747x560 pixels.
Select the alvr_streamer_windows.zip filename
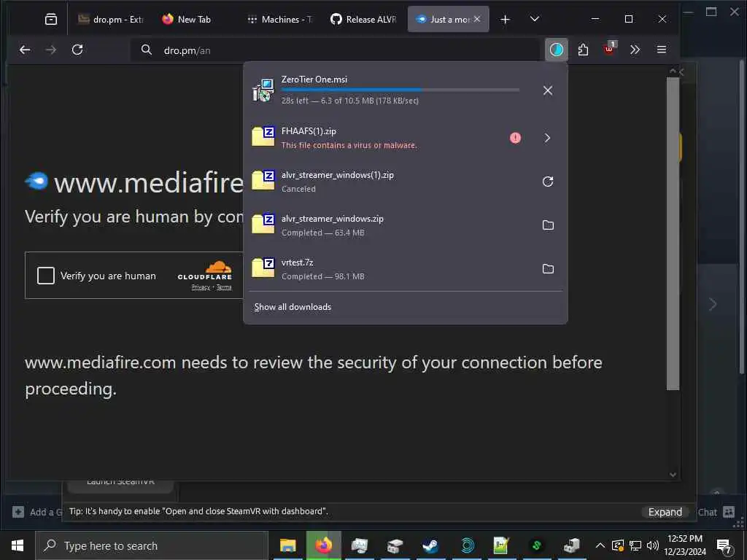click(333, 219)
